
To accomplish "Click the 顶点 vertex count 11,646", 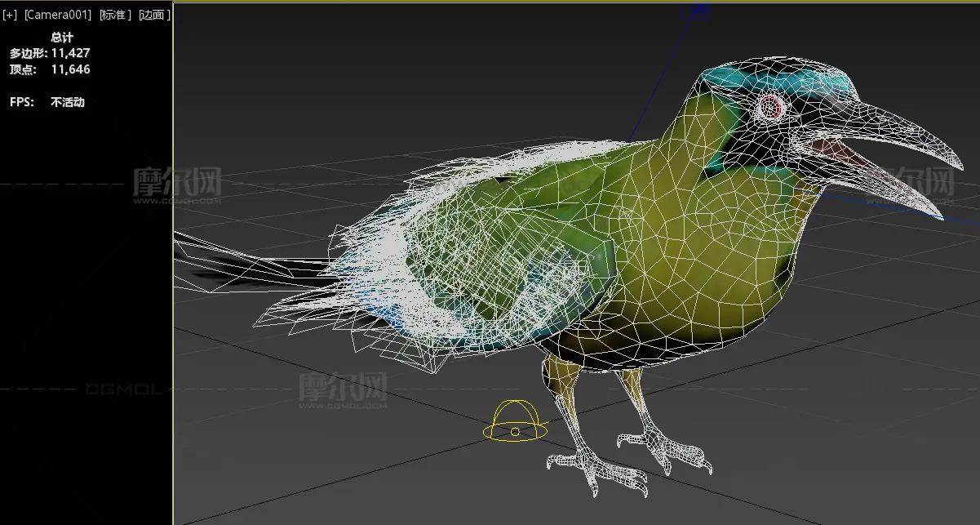I will [70, 69].
